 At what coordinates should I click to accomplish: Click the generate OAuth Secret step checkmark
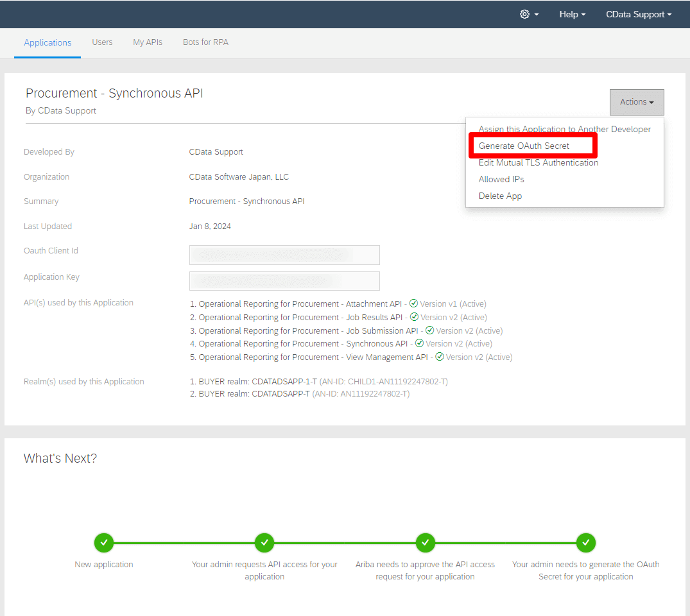[586, 543]
